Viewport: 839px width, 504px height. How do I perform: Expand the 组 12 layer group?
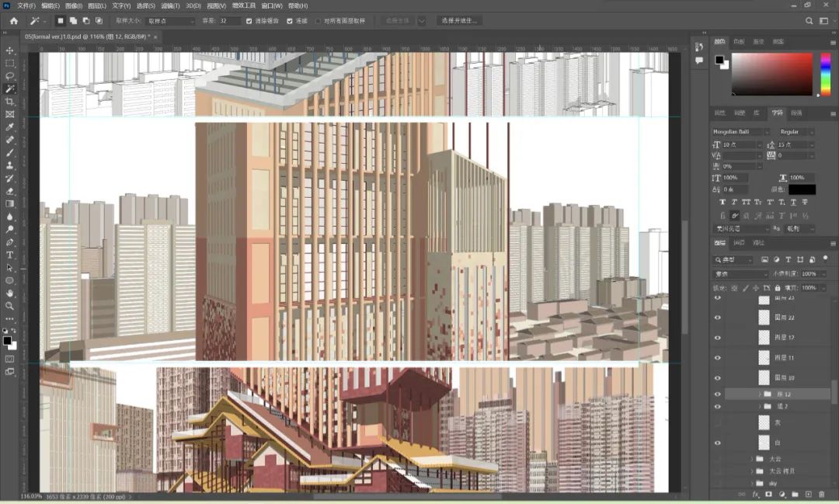[760, 395]
